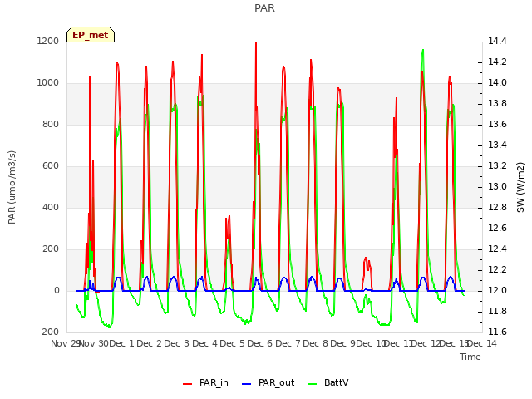Toggle the PAR_in legend entry
Image resolution: width=532 pixels, height=399 pixels.
pos(205,382)
